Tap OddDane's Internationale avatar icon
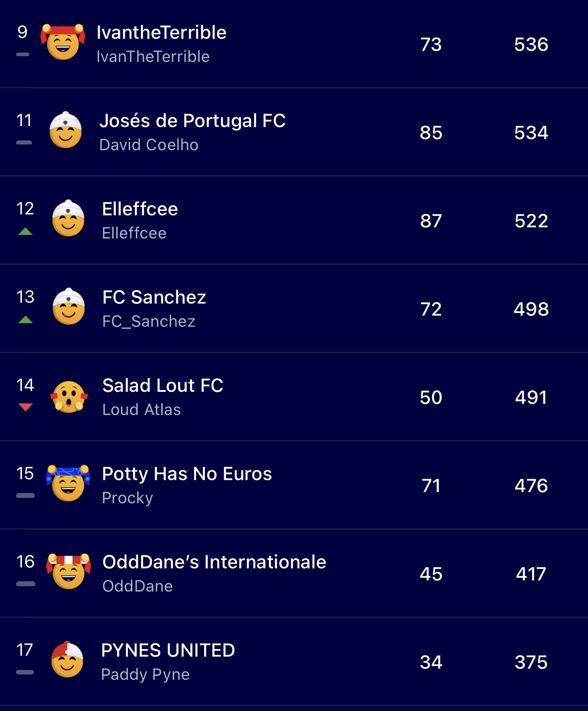Screen dimensions: 588x711 pyautogui.click(x=69, y=571)
